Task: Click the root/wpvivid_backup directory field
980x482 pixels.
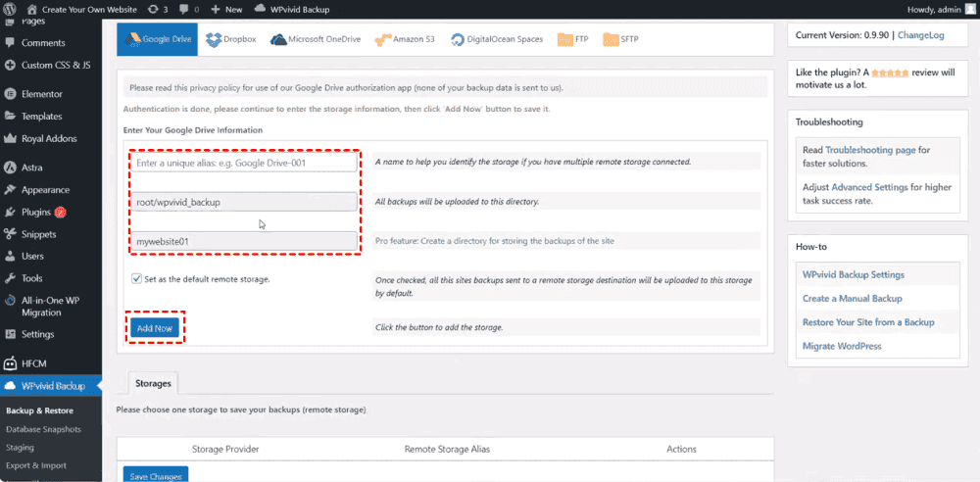Action: coord(244,202)
